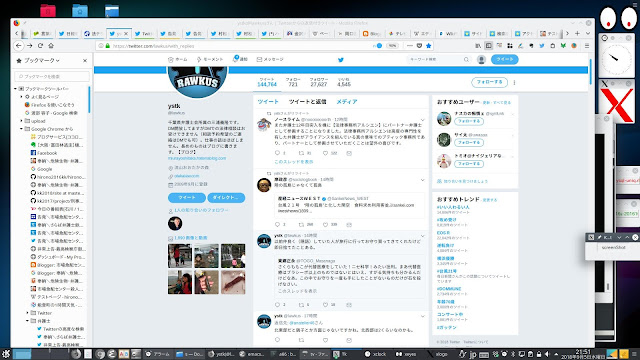Switch to the tweets and replies tab
The width and height of the screenshot is (640, 360).
(x=307, y=102)
